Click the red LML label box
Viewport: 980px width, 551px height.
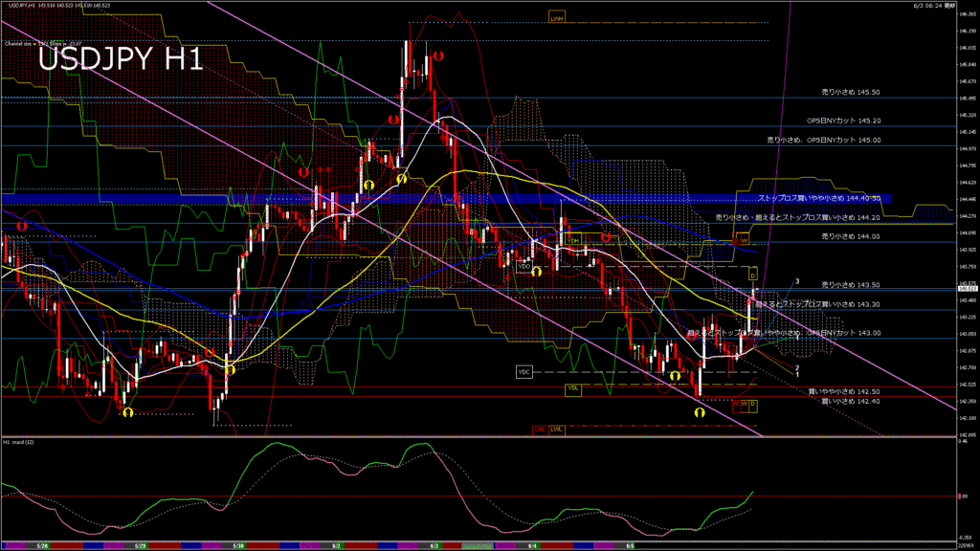(540, 430)
